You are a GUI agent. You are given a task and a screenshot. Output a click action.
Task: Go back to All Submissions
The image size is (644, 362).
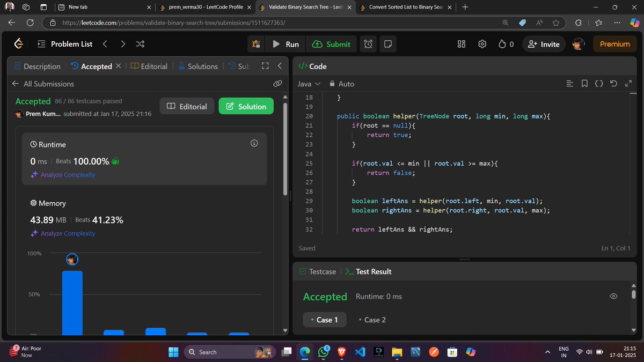pos(43,84)
